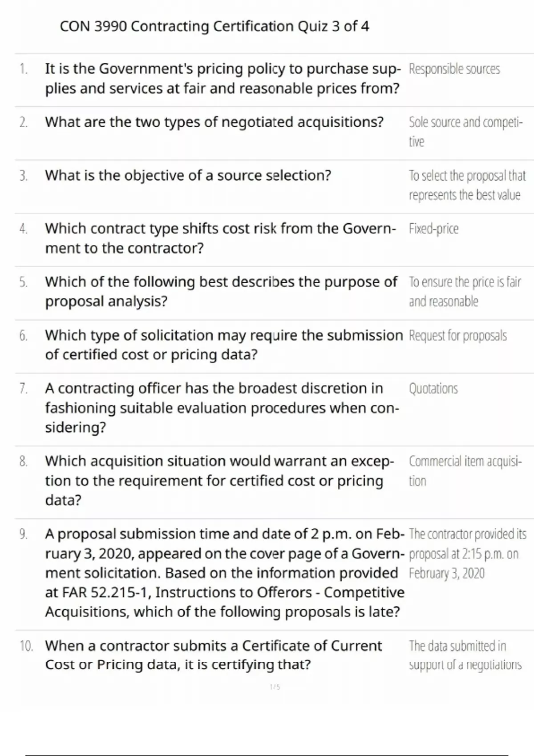Click question 10 about Certificate of Current Cost
The height and width of the screenshot is (756, 534).
[213, 655]
